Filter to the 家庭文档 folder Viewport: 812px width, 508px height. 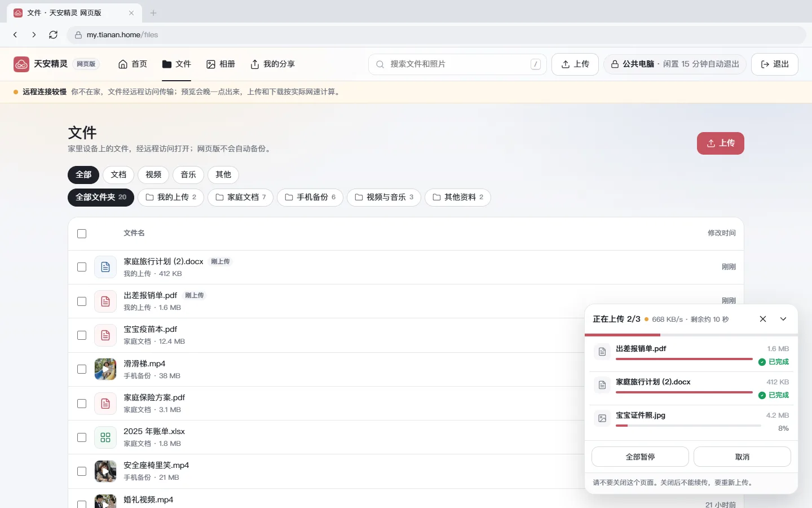pyautogui.click(x=241, y=198)
